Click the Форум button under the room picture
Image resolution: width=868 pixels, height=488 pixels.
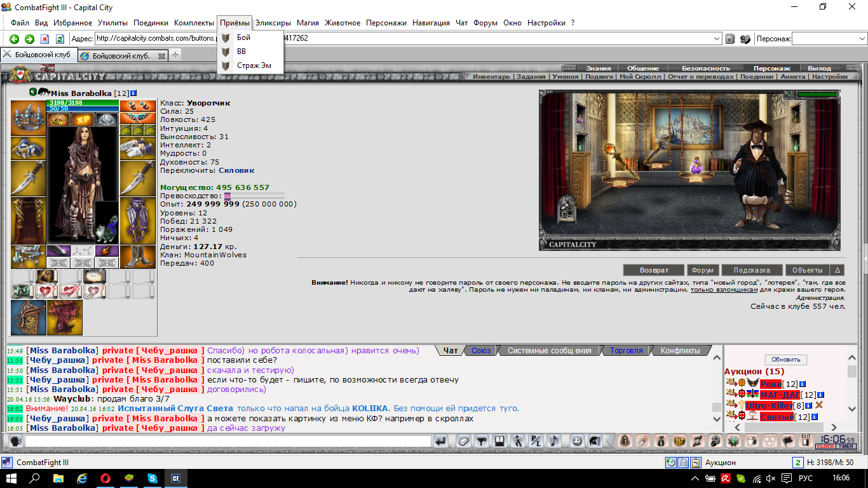tap(703, 270)
